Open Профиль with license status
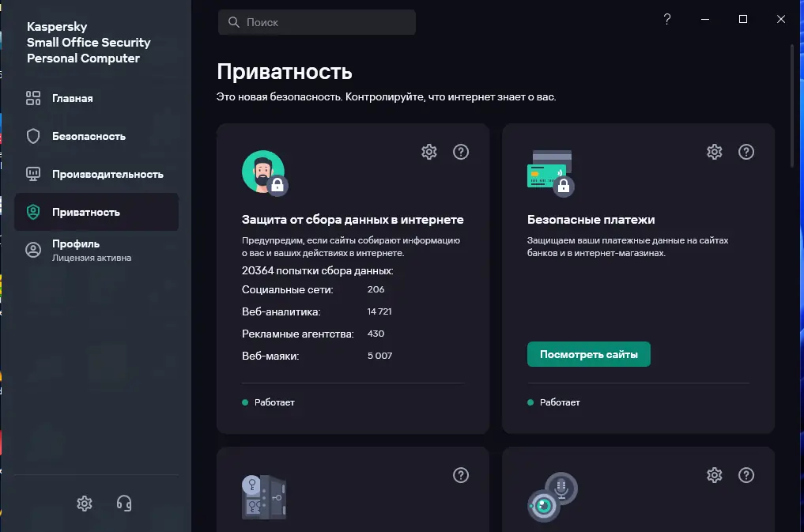Viewport: 804px width, 532px height. (x=96, y=250)
